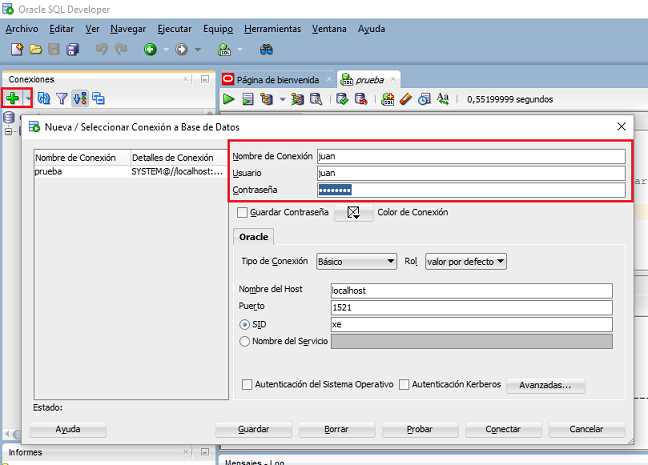Viewport: 648px width, 465px height.
Task: Click the SID field containing xe
Action: click(472, 324)
